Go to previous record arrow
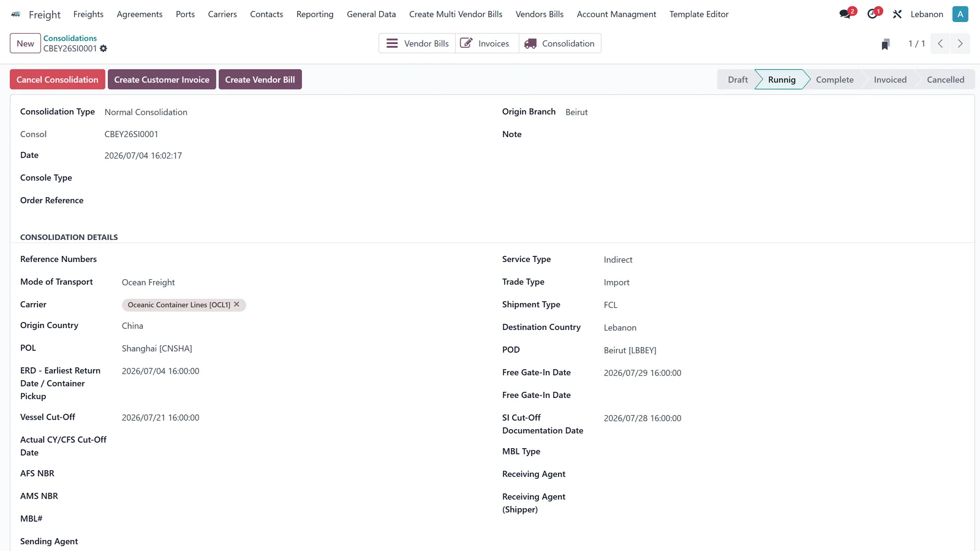Screen dimensions: 980x551 click(x=940, y=43)
